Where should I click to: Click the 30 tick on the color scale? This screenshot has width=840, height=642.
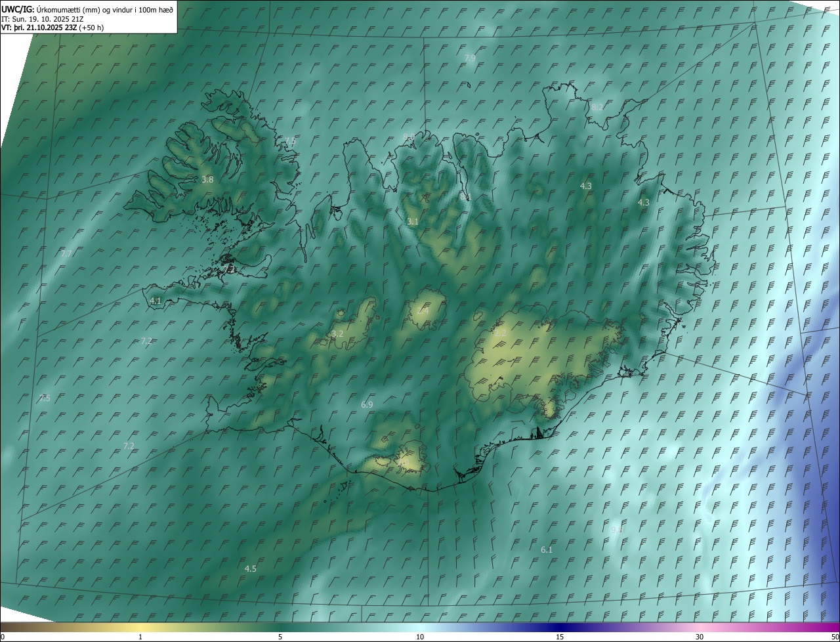(700, 637)
